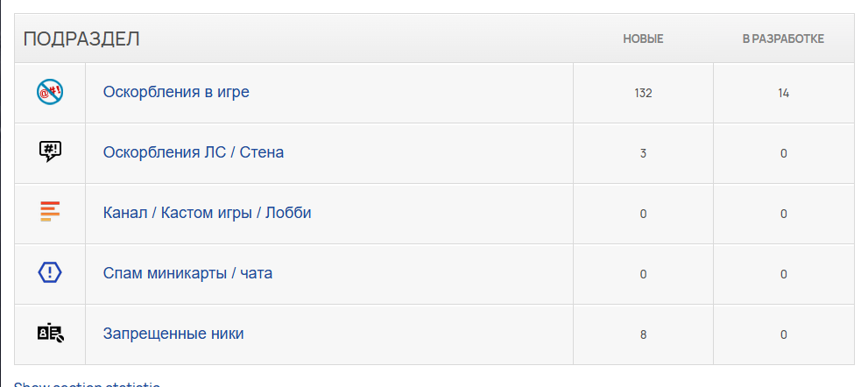Open the Спам миникарты / чата subsection
The height and width of the screenshot is (387, 868).
187,273
